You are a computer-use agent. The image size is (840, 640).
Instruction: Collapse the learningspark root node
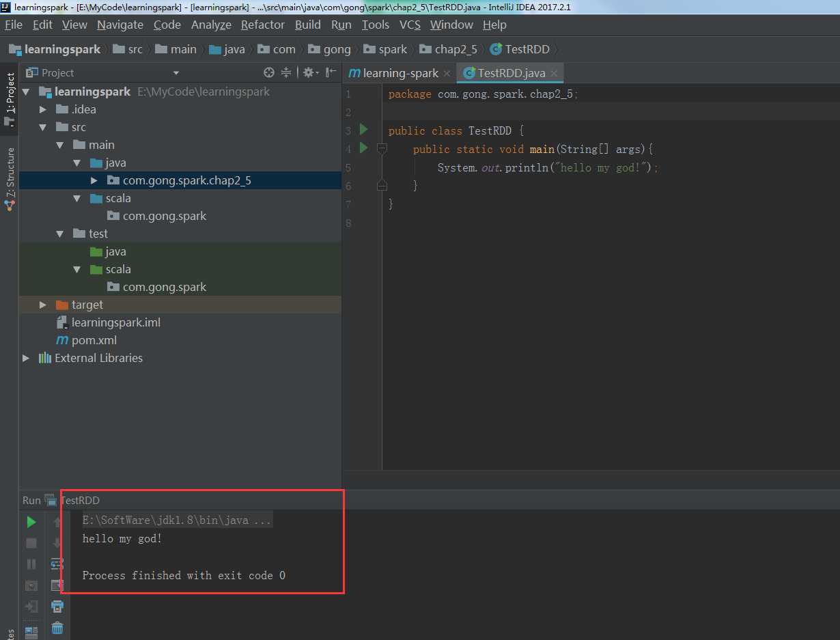coord(26,92)
